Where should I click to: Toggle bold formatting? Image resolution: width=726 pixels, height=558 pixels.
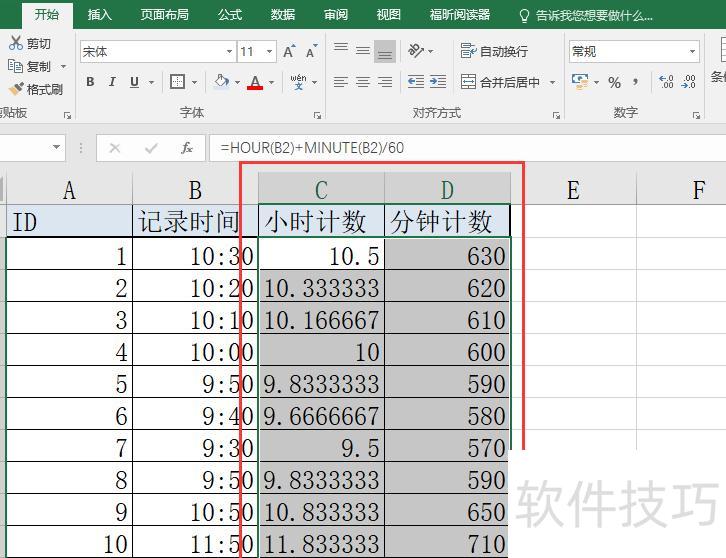[90, 82]
